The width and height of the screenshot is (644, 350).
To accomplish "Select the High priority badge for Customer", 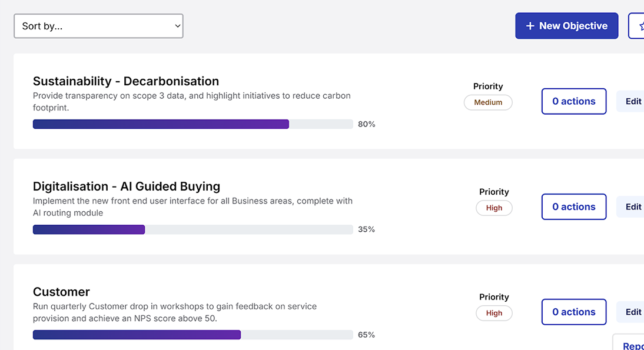I will [x=494, y=313].
